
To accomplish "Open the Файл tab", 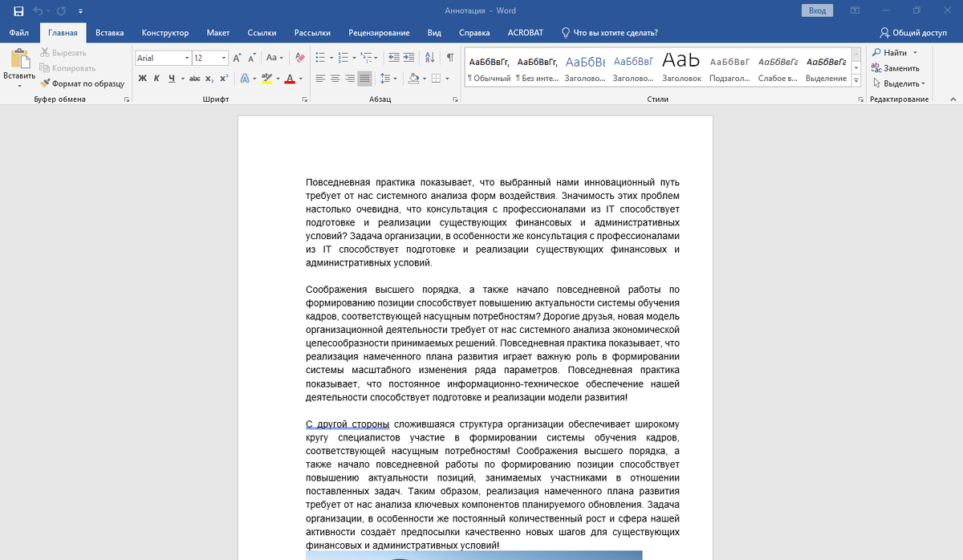I will tap(19, 33).
